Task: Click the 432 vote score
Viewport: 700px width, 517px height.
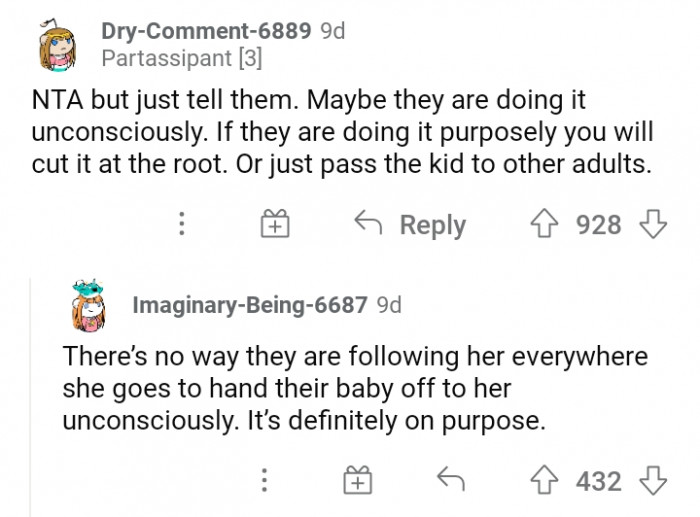Action: (x=599, y=481)
